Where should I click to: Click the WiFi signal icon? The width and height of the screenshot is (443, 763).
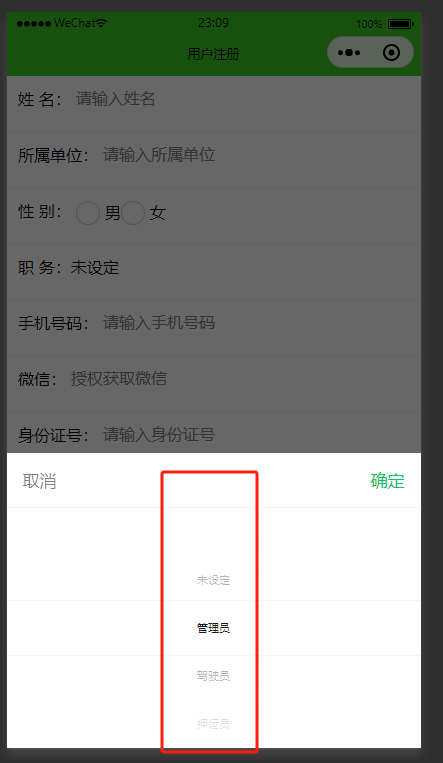coord(101,23)
